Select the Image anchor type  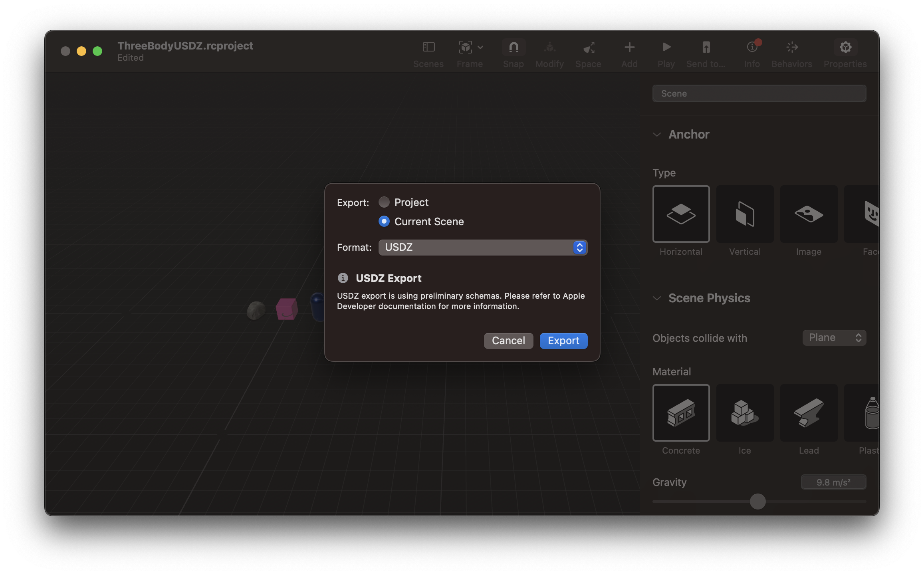pos(809,214)
